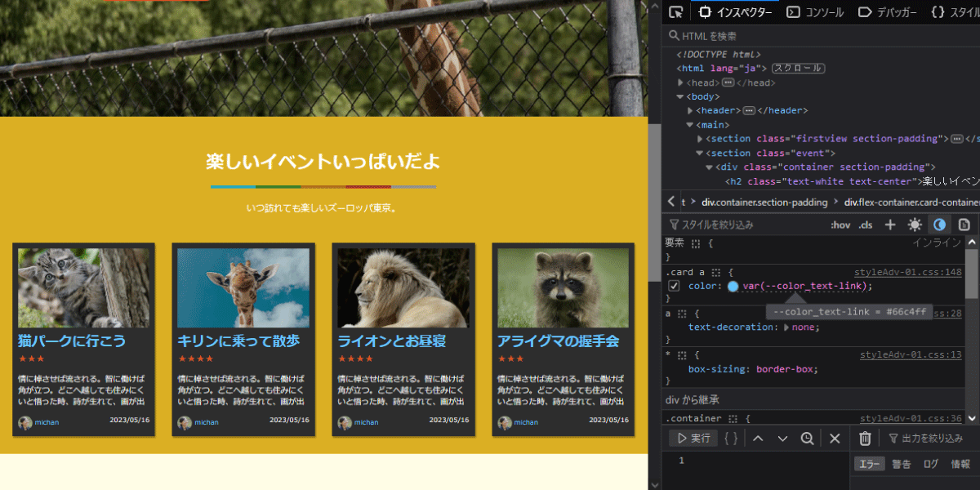Toggle print media simulation page icon

(964, 225)
